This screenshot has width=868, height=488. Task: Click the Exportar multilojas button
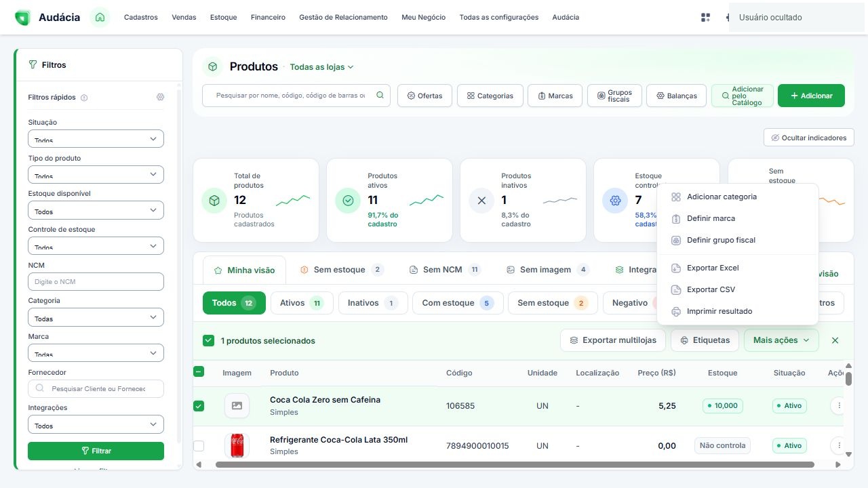click(x=613, y=340)
